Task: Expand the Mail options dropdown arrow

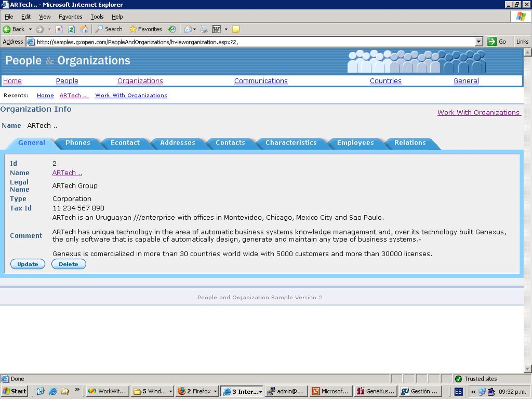Action: (x=194, y=29)
